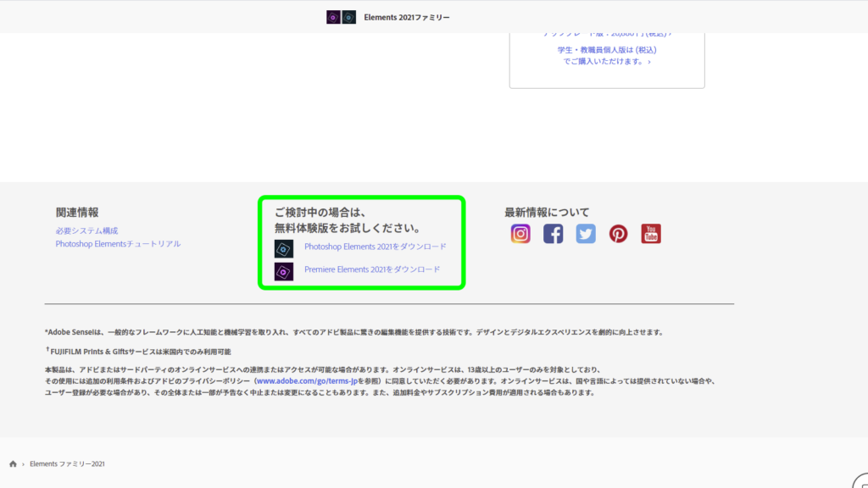Open the YouTube social icon
The height and width of the screenshot is (488, 868).
coord(651,234)
